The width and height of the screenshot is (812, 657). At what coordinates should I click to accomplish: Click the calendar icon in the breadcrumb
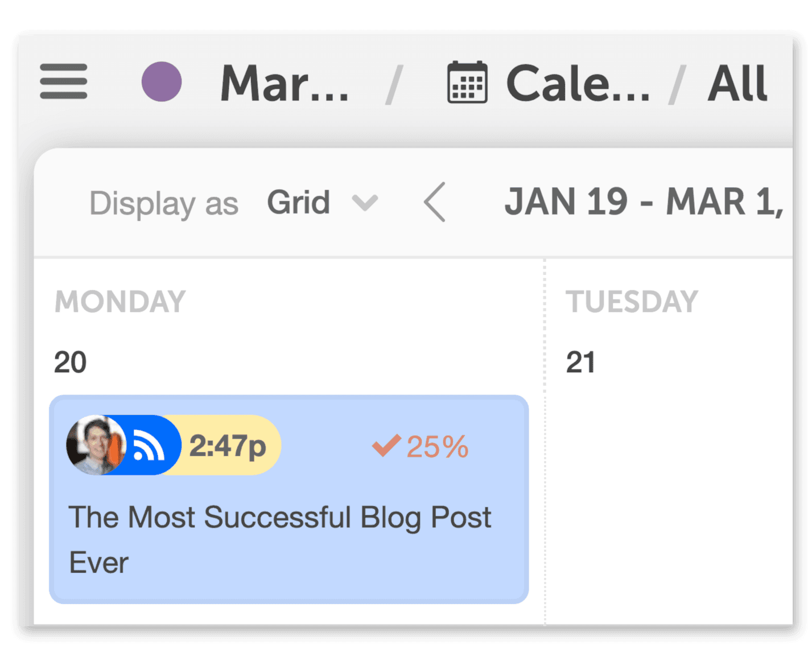(x=467, y=82)
